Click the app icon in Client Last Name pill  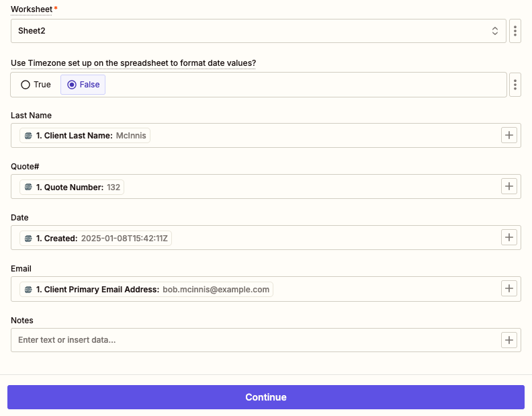(x=28, y=136)
